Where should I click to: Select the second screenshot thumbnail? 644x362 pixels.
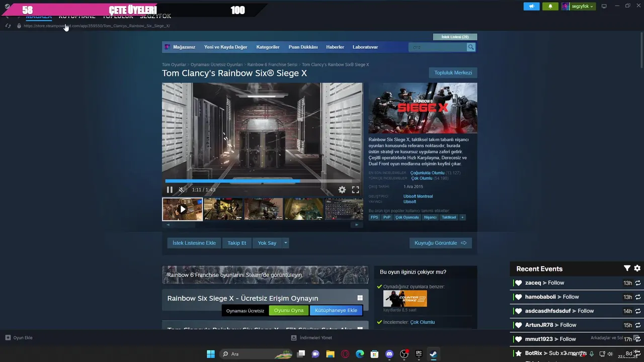point(223,209)
